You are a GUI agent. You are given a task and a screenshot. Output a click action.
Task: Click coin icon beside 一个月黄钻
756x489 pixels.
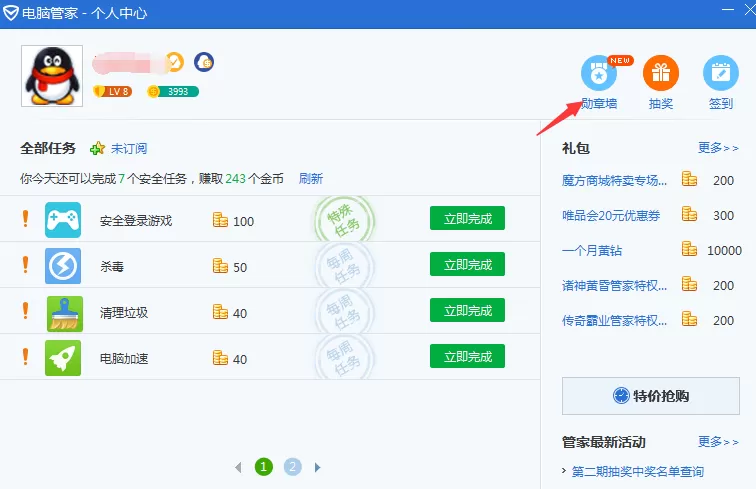(689, 249)
